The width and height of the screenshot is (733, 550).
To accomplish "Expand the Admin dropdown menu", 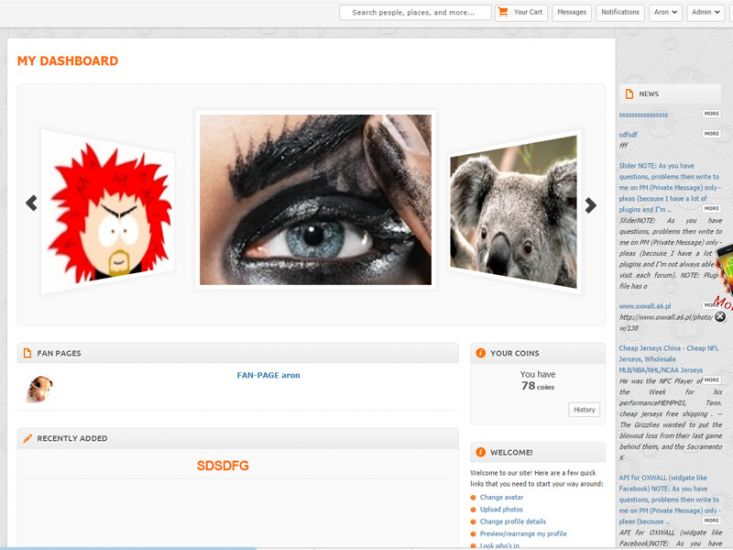I will pyautogui.click(x=706, y=12).
